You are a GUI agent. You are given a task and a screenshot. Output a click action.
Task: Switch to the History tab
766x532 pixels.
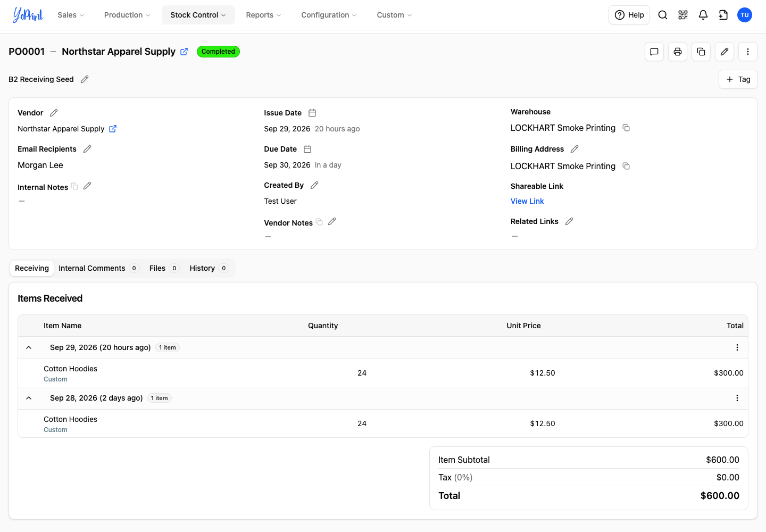point(209,268)
